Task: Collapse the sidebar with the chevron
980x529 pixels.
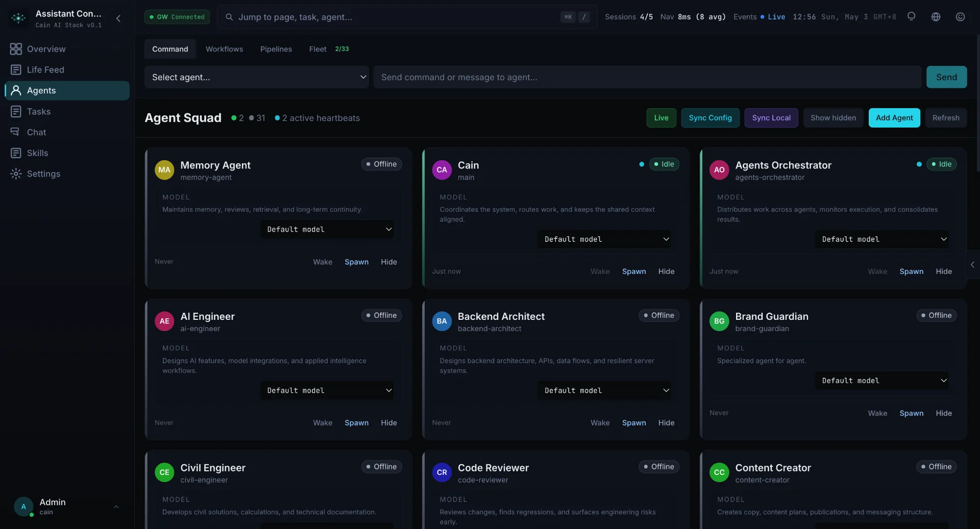Action: [x=118, y=18]
